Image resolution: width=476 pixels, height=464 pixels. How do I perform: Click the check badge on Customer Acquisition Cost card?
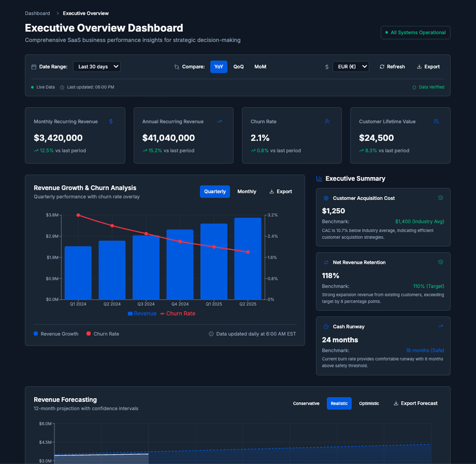(x=440, y=198)
